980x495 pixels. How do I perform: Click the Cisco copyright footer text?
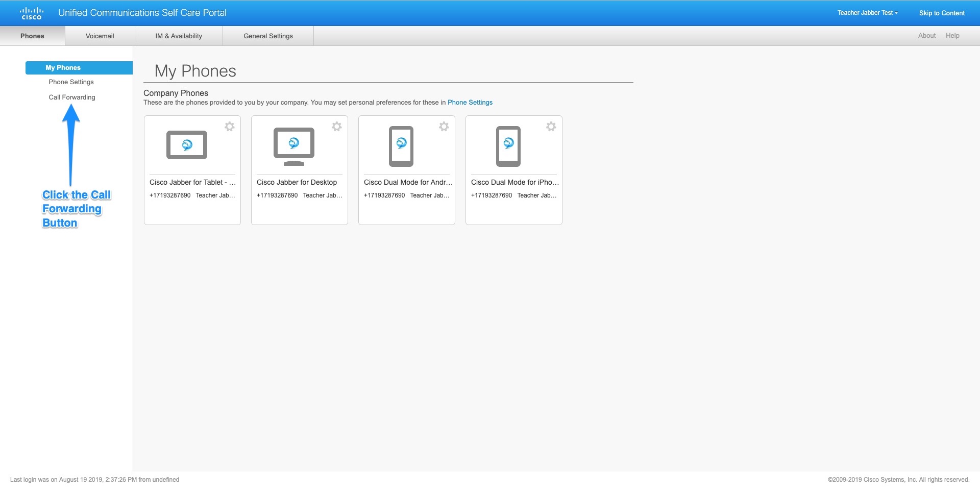point(898,480)
